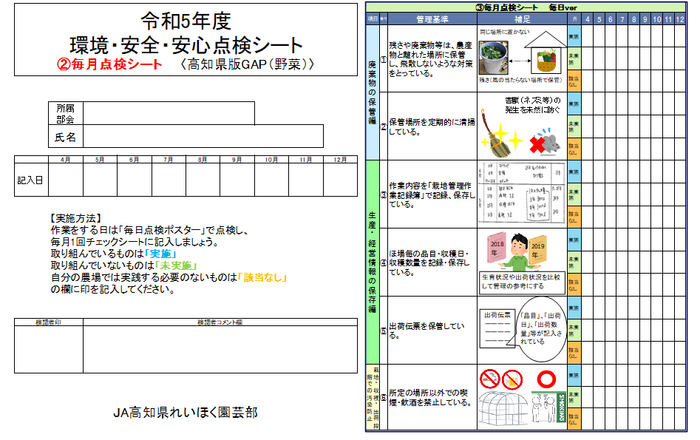This screenshot has height=440, width=700.
Task: Click the 記入日 cell under 9月
Action: pos(237,180)
